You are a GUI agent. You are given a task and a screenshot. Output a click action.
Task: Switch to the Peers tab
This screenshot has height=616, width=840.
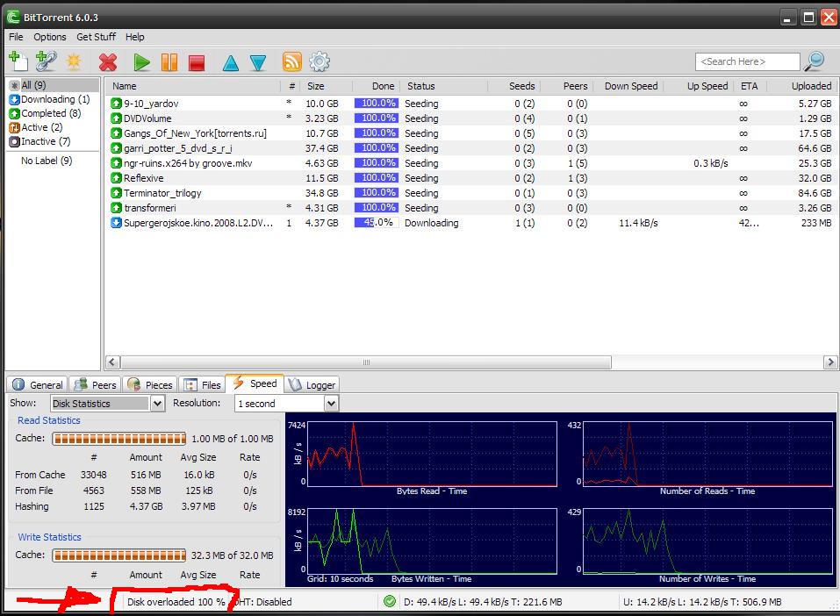pyautogui.click(x=96, y=384)
